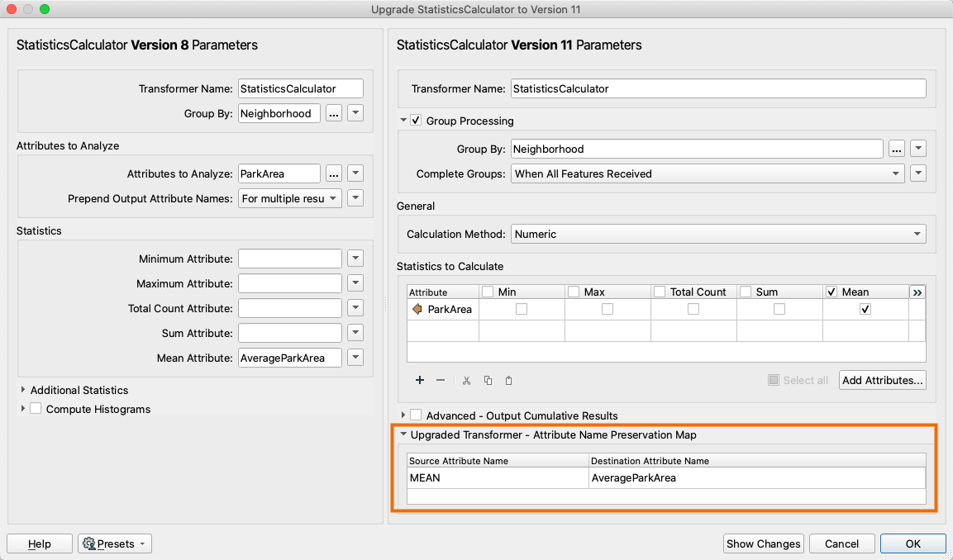Image resolution: width=953 pixels, height=560 pixels.
Task: Click the gear icon on Presets
Action: [88, 543]
